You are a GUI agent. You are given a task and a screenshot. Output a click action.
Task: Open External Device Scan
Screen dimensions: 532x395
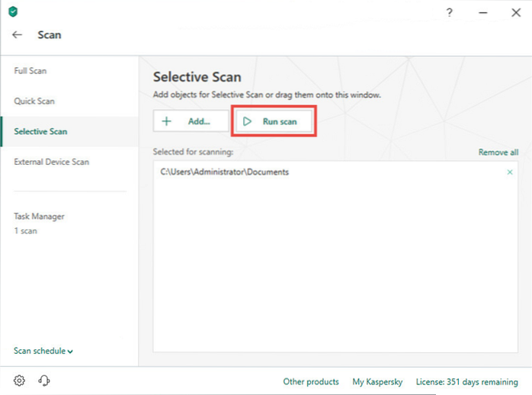51,162
